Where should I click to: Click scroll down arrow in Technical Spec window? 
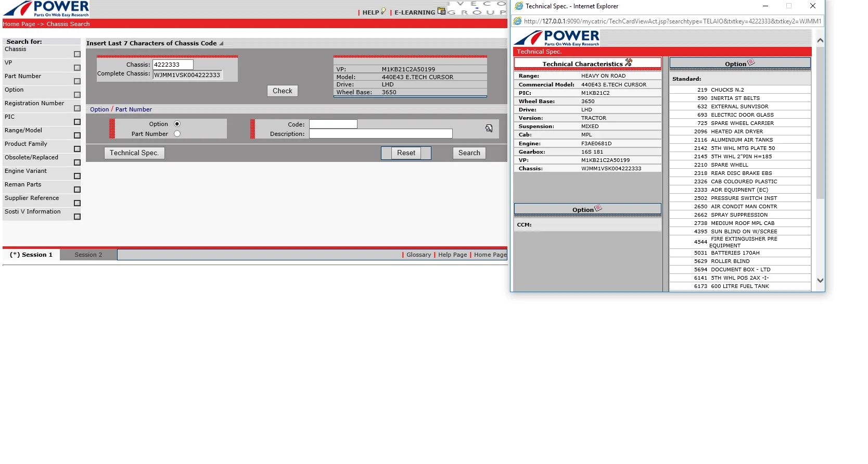(x=820, y=280)
